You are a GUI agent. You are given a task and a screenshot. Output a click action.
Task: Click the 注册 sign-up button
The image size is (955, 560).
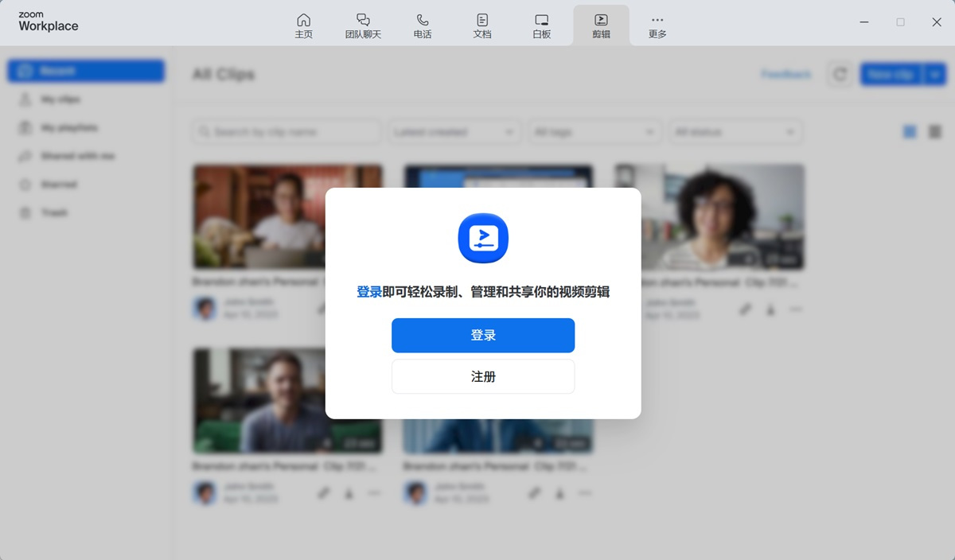pyautogui.click(x=483, y=376)
